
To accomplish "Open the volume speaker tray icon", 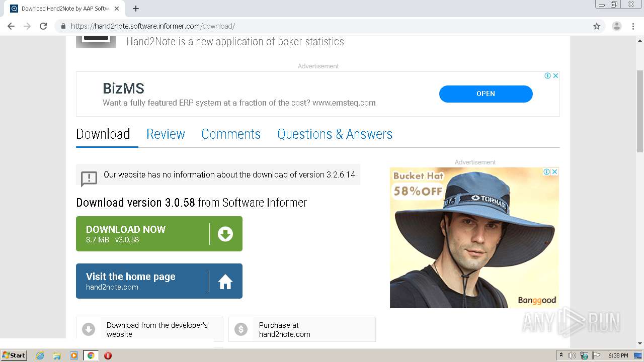I will 572,355.
